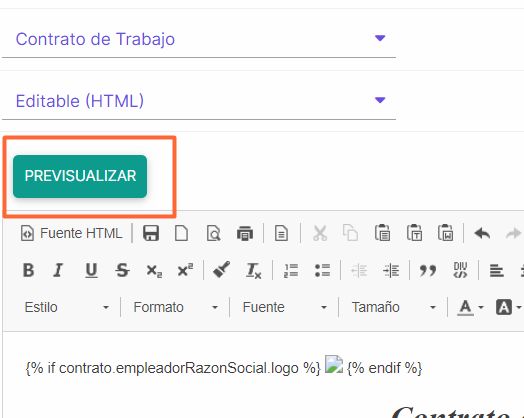The width and height of the screenshot is (524, 418).
Task: Click the Increase Indent icon
Action: (x=391, y=270)
